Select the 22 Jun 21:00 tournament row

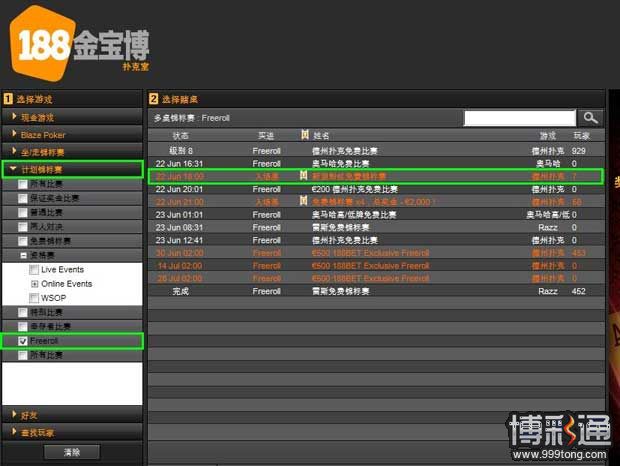coord(376,202)
